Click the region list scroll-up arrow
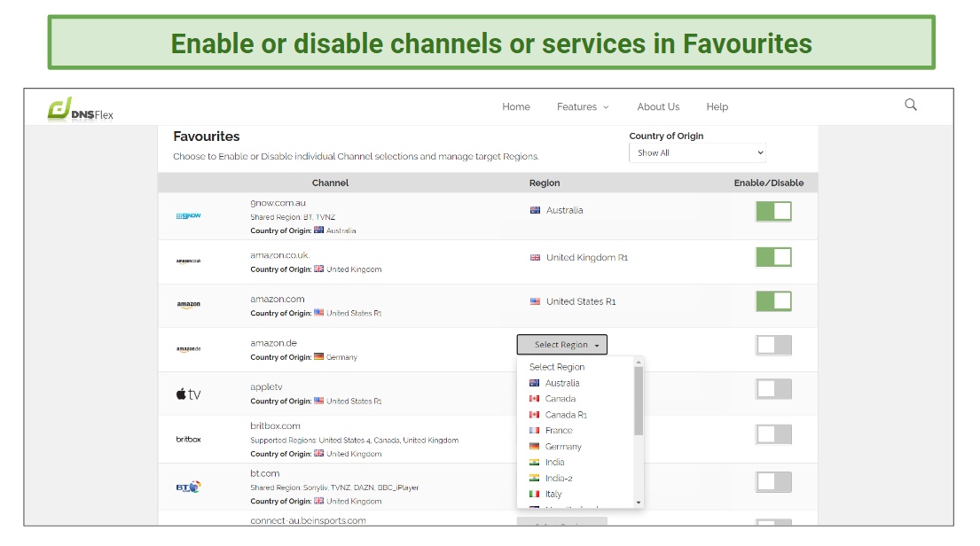 click(639, 363)
